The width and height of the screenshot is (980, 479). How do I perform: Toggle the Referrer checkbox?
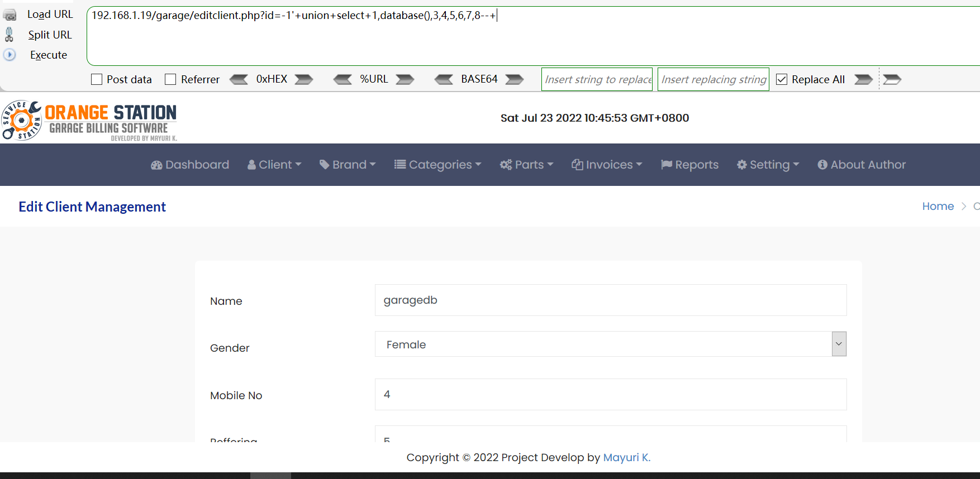coord(170,79)
